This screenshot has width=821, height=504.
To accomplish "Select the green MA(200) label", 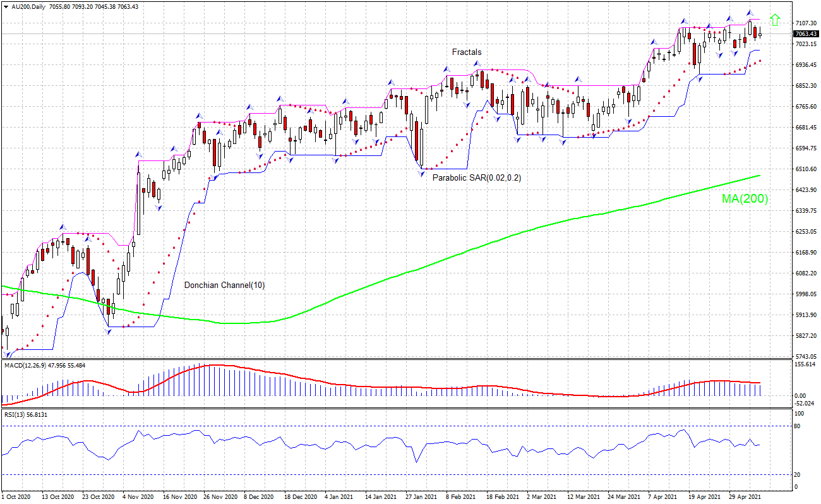I will coord(745,199).
